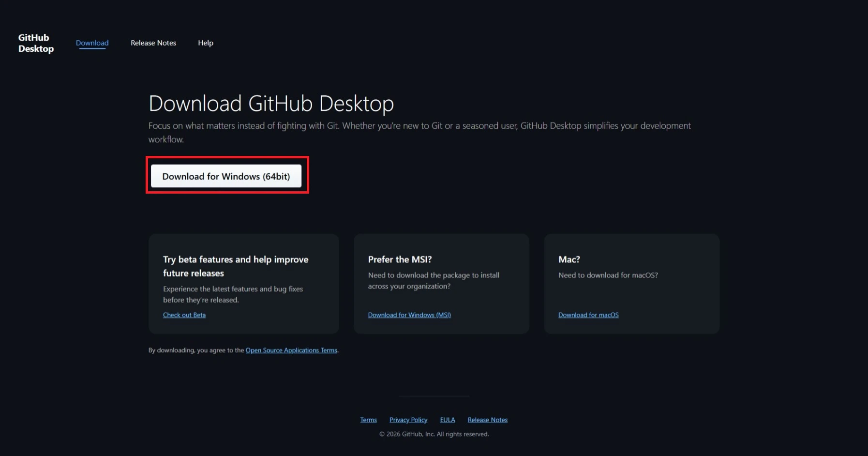The width and height of the screenshot is (868, 456).
Task: Click the 'Prefer the MSI?' card heading
Action: click(x=400, y=259)
